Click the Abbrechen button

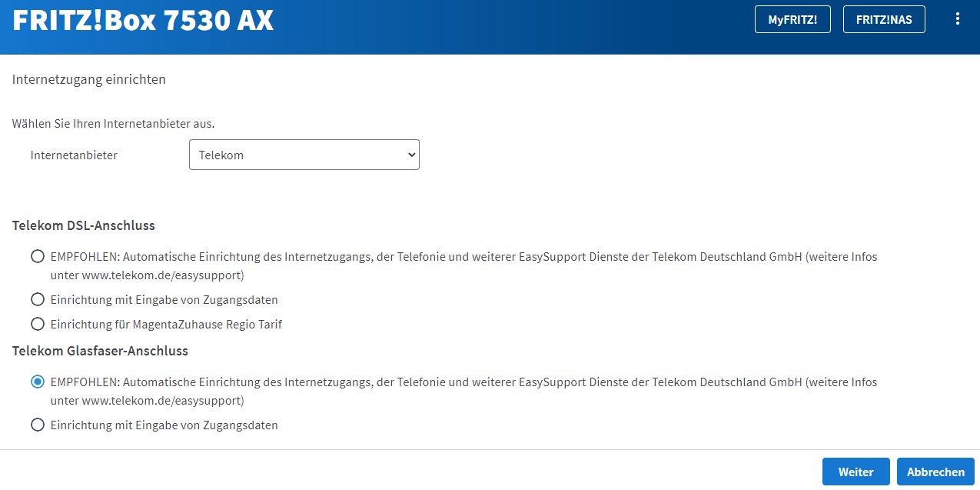tap(935, 472)
